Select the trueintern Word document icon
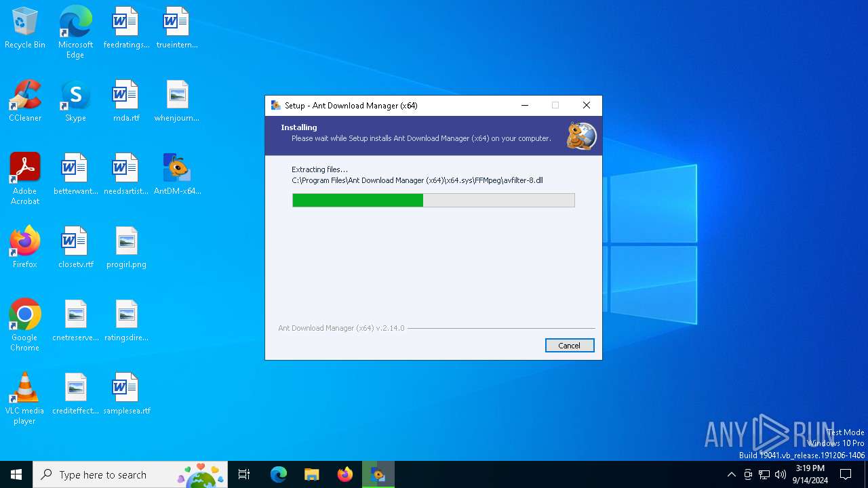The image size is (868, 488). [177, 28]
